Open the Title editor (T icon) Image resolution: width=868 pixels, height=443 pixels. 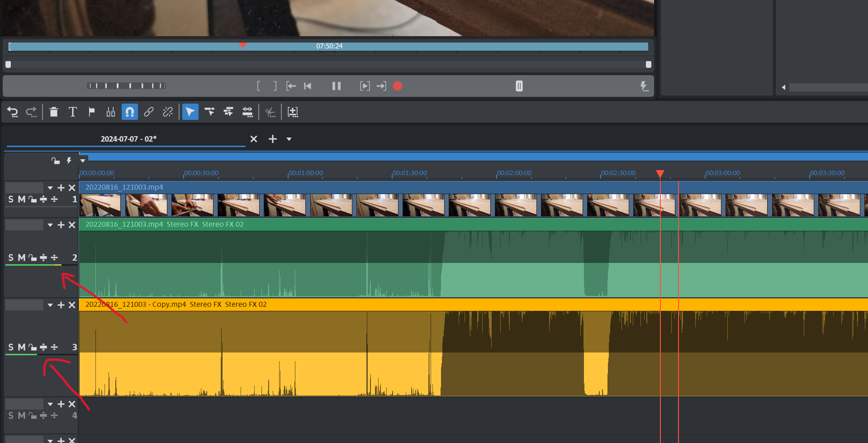(73, 112)
